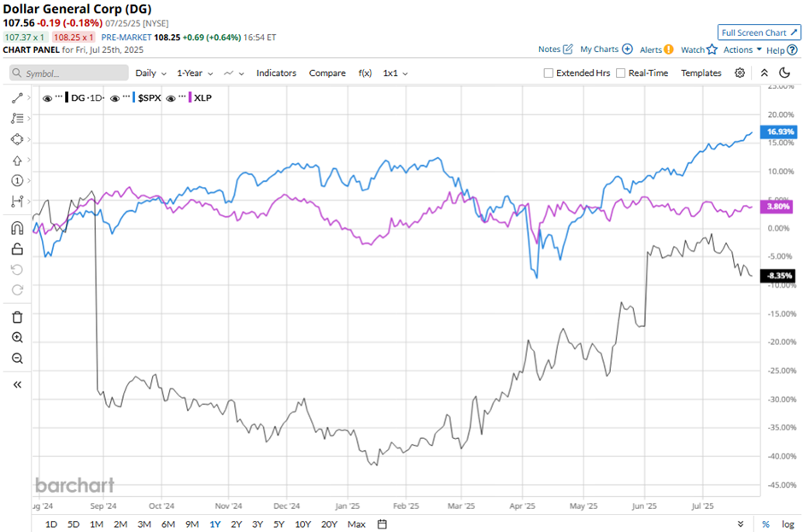Open the Actions dropdown

[742, 50]
